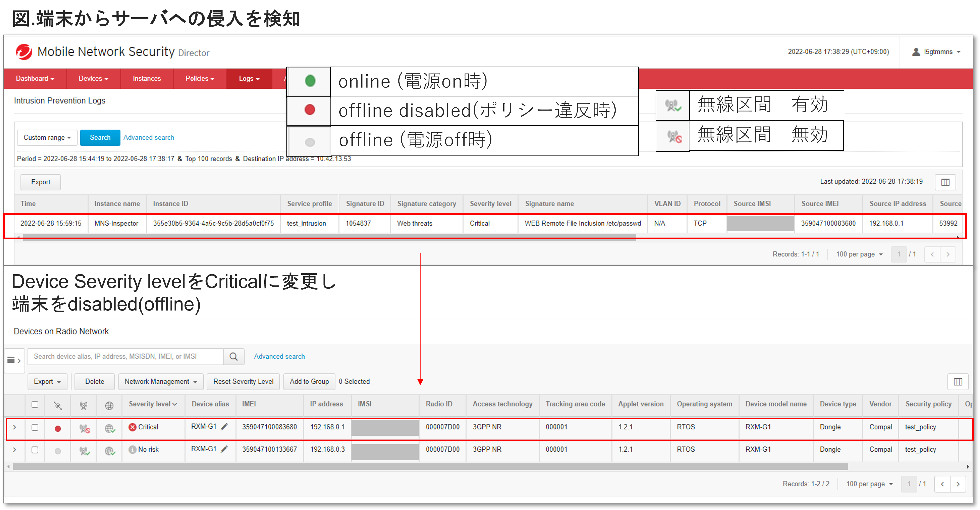
Task: Go to previous page in Devices pagination
Action: (942, 484)
